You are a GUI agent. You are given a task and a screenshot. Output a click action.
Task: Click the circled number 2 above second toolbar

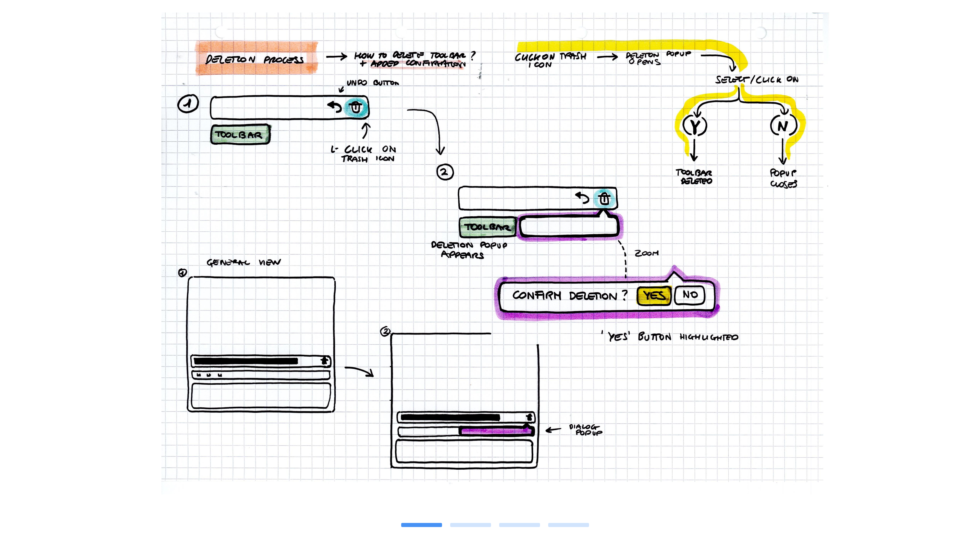tap(445, 172)
